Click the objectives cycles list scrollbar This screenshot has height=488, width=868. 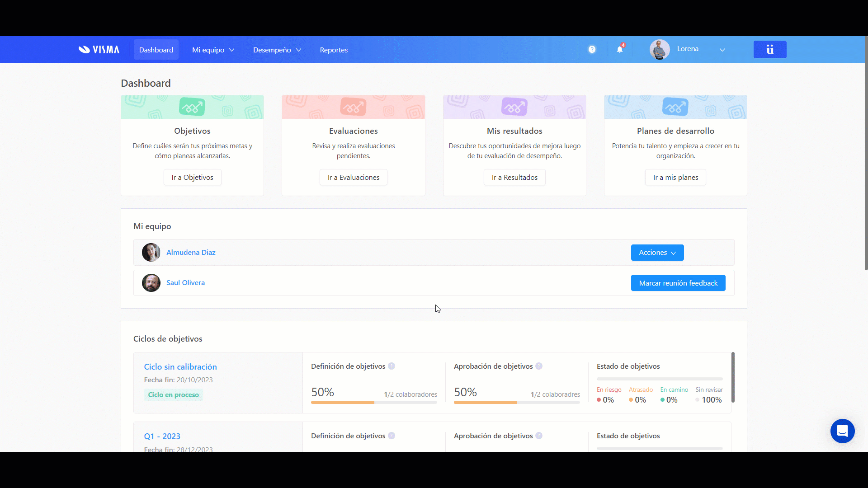coord(733,377)
